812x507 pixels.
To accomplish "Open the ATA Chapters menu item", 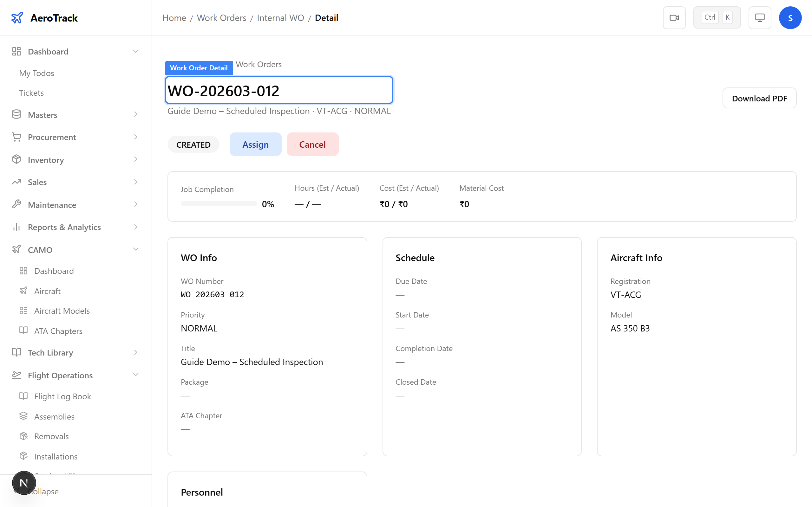I will click(58, 331).
